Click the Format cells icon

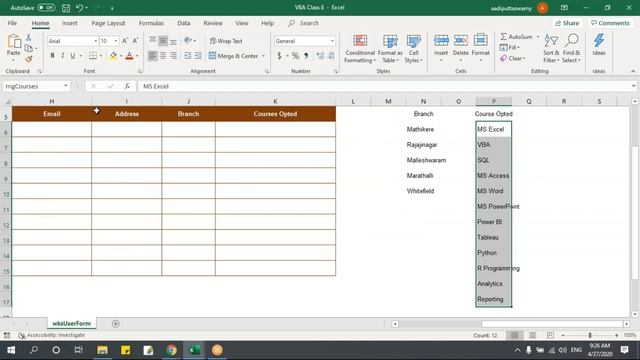(480, 41)
